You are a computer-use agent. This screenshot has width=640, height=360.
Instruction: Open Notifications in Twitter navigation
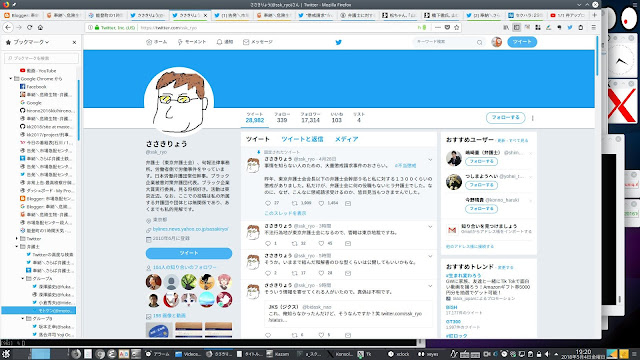tap(224, 42)
